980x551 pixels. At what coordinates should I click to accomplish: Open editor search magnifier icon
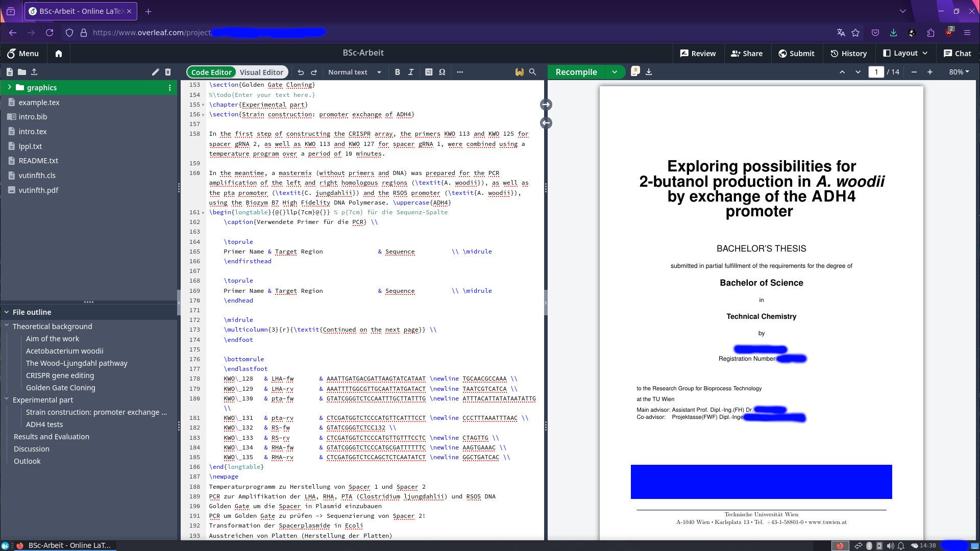532,72
